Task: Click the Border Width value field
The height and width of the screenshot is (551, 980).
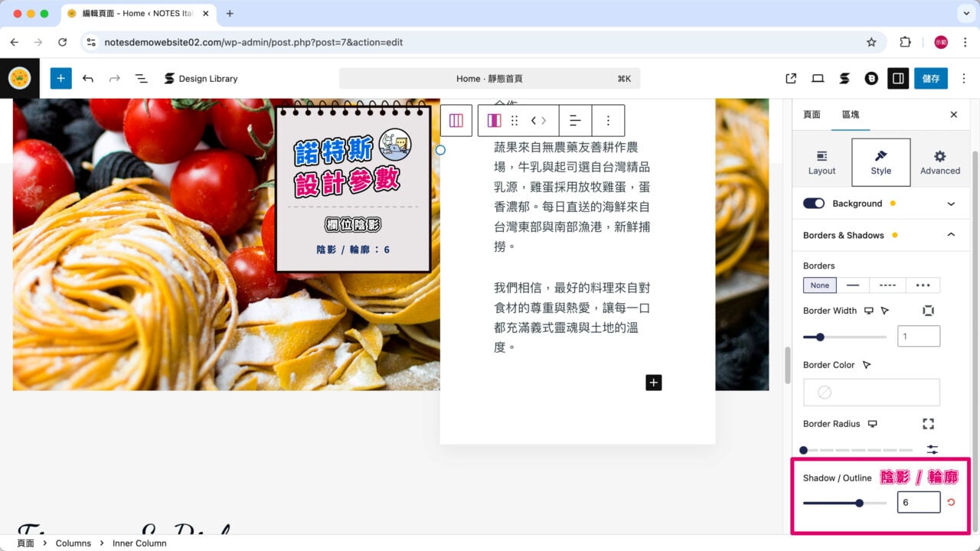Action: (918, 336)
